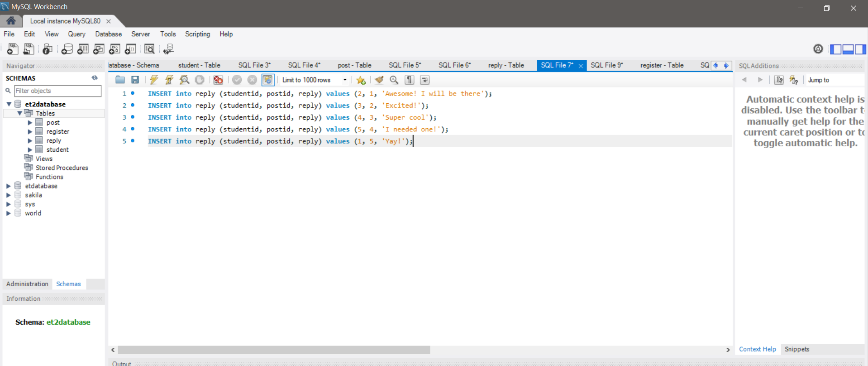Toggle continue on error execution button
The height and width of the screenshot is (366, 868).
[x=218, y=80]
